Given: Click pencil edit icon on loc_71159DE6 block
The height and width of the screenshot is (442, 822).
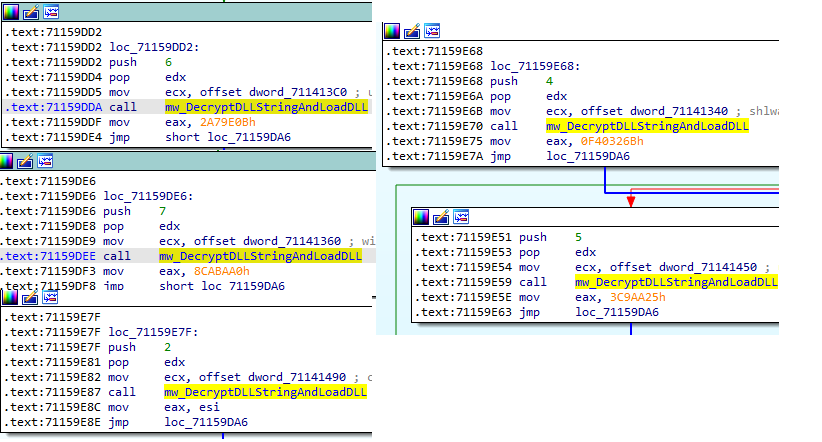Looking at the screenshot, I should click(x=25, y=161).
